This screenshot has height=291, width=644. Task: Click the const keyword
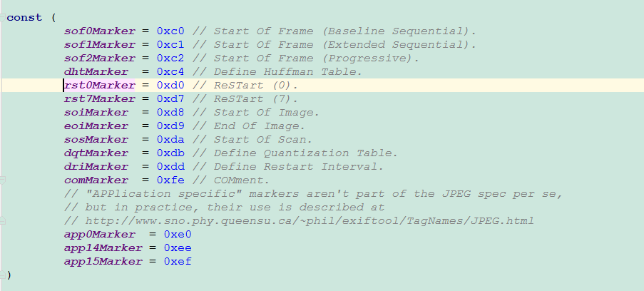[x=24, y=17]
